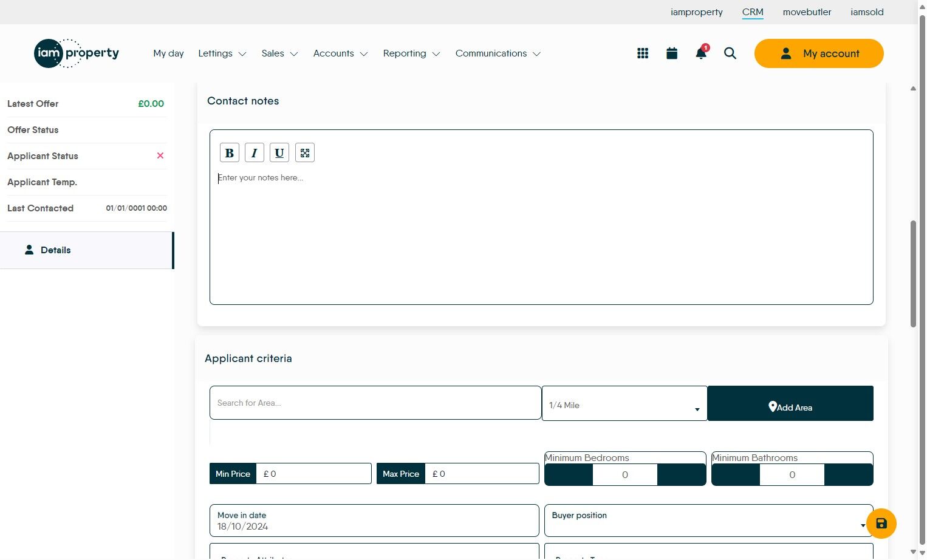Toggle italic formatting in Contact notes

(255, 153)
